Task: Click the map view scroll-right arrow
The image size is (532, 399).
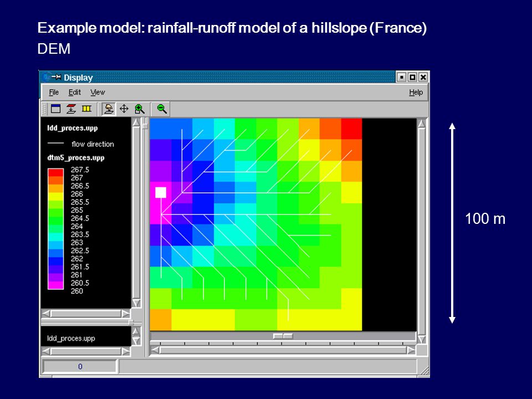Action: click(411, 350)
